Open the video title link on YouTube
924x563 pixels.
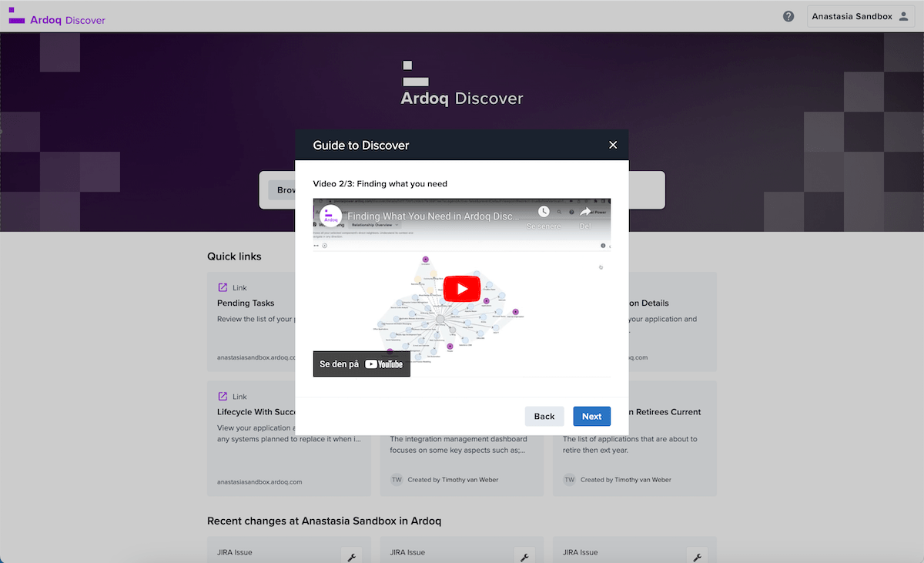(x=434, y=217)
